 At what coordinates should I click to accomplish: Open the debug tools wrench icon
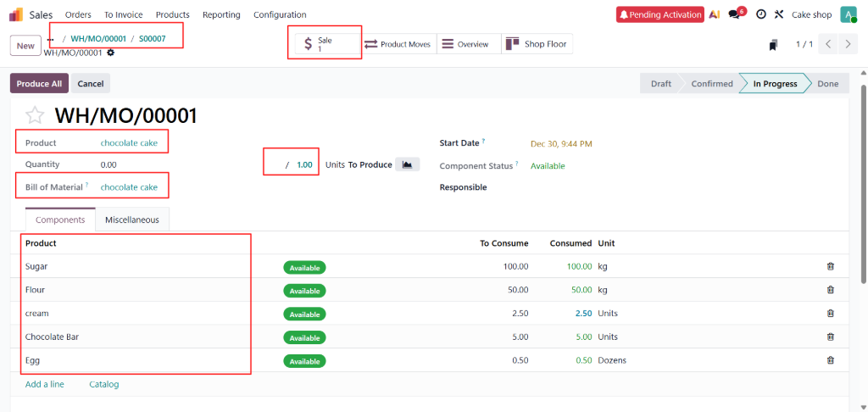click(x=779, y=14)
